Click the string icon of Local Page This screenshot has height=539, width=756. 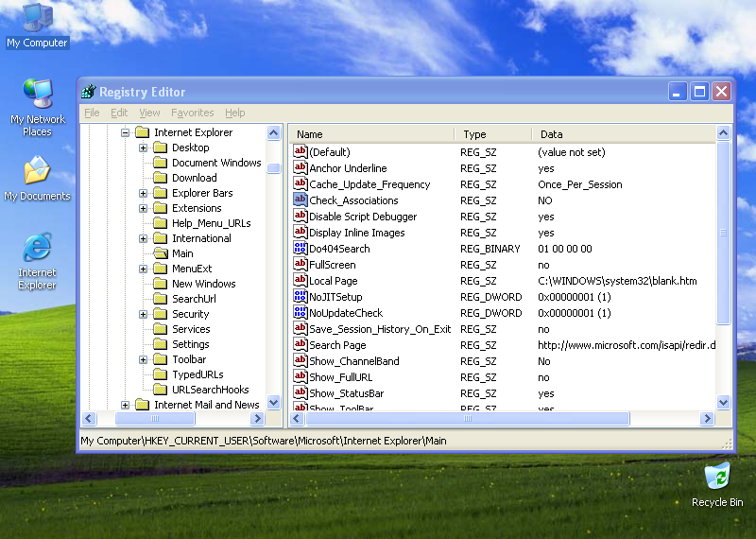[x=300, y=280]
